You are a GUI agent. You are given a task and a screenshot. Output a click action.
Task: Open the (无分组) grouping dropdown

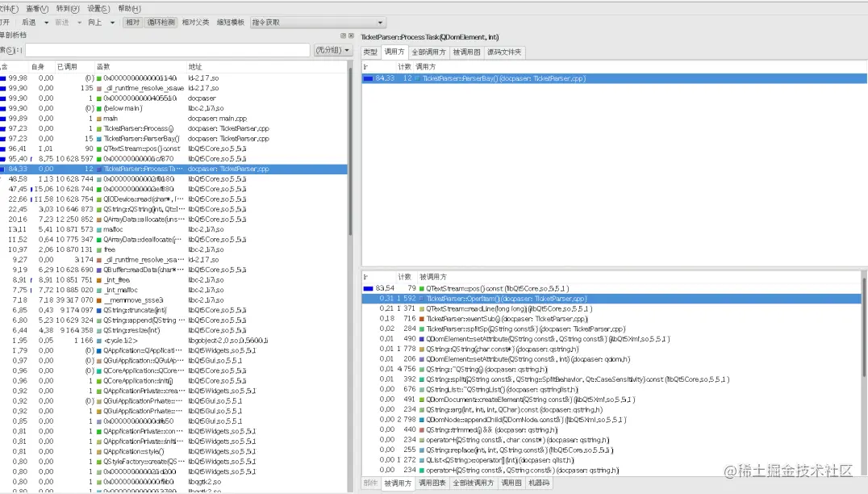[332, 50]
